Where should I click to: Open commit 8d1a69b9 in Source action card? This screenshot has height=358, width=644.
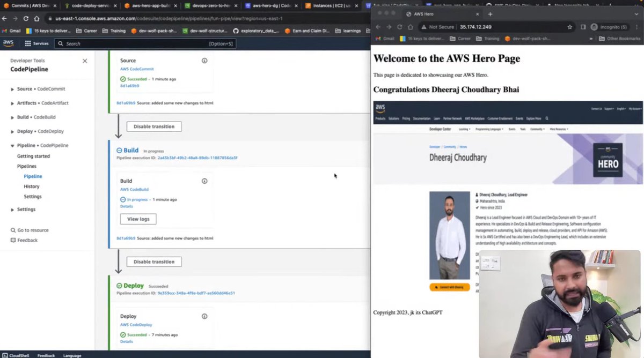[x=129, y=86]
